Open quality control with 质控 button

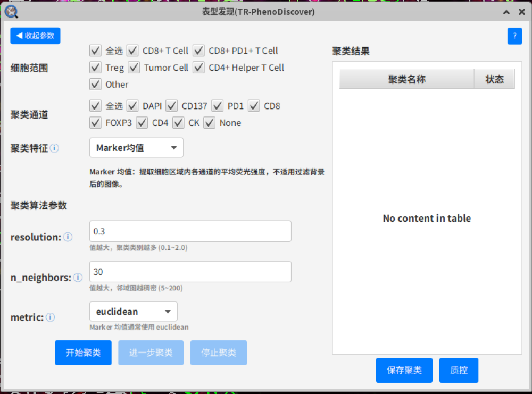click(x=459, y=370)
